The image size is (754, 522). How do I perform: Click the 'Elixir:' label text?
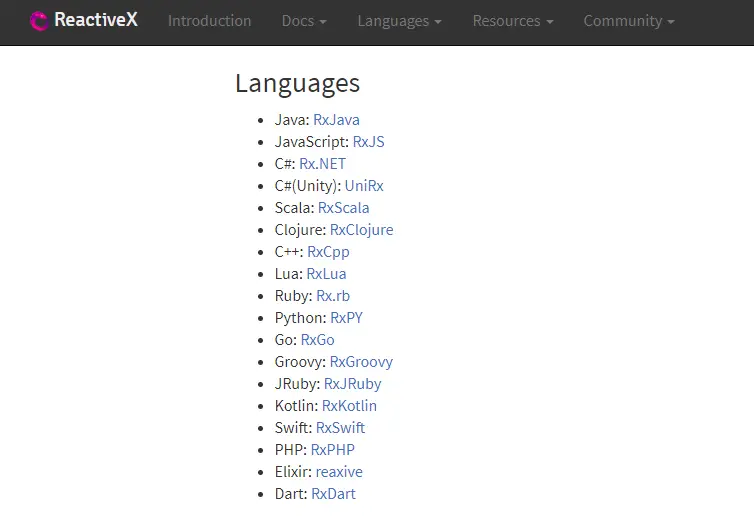pyautogui.click(x=293, y=472)
